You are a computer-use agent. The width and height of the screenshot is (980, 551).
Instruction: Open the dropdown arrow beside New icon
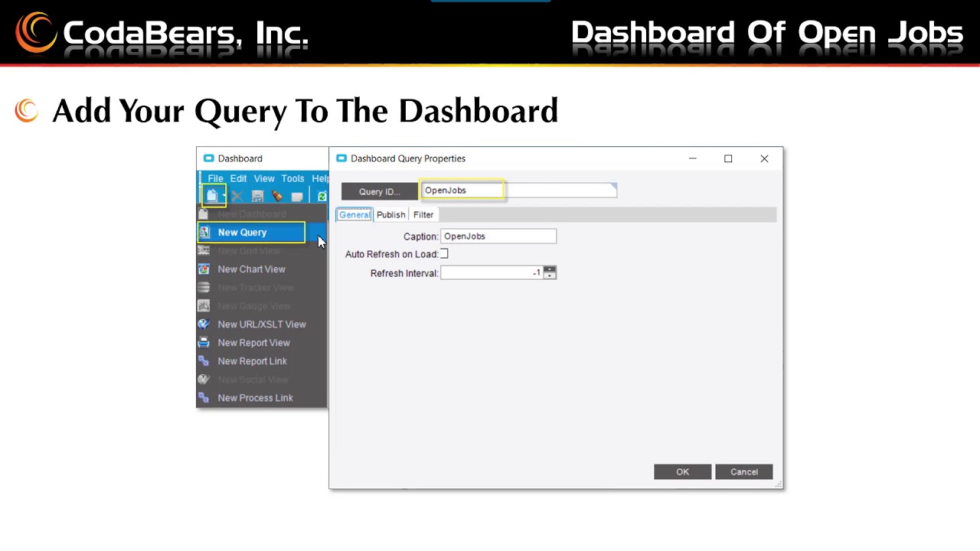pyautogui.click(x=224, y=197)
